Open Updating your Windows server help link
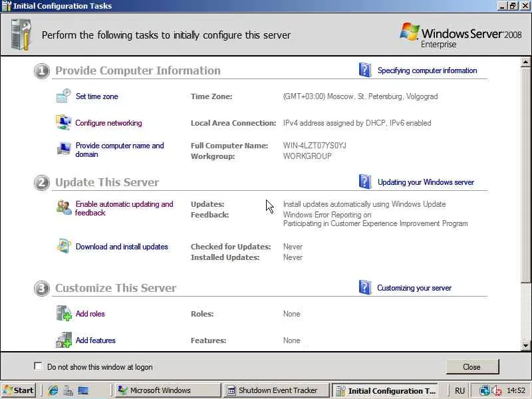Image resolution: width=532 pixels, height=399 pixels. [426, 182]
